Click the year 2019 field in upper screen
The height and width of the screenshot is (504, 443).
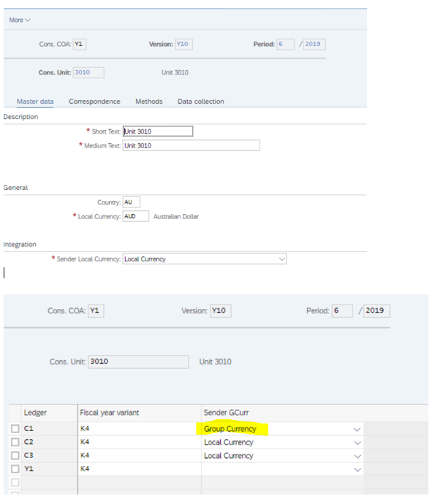(x=314, y=44)
